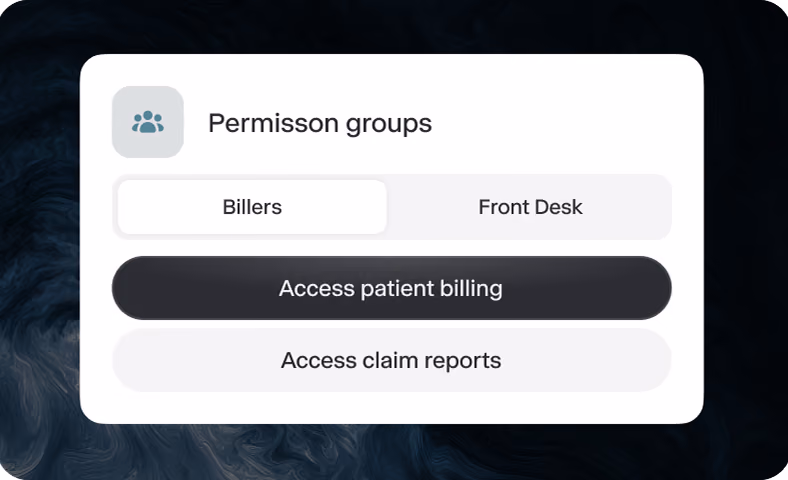This screenshot has height=480, width=788.
Task: Disable the selected patient billing option
Action: coord(391,288)
